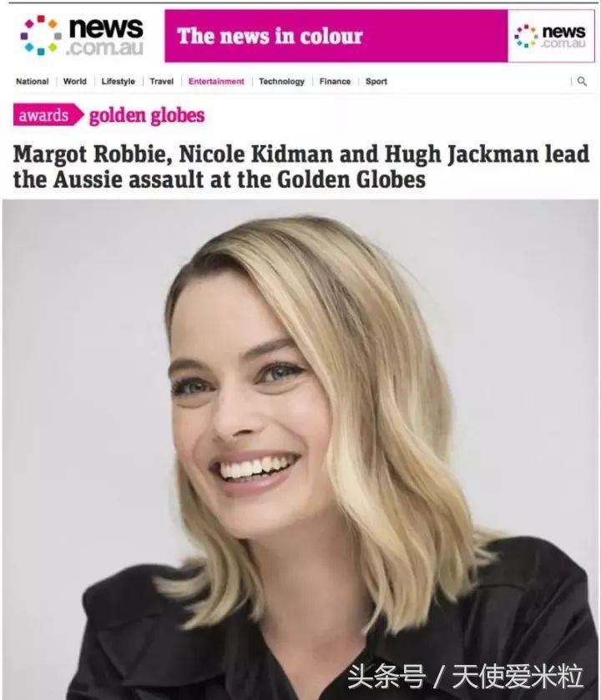The height and width of the screenshot is (700, 601).
Task: Go to the Lifestyle section
Action: [118, 81]
